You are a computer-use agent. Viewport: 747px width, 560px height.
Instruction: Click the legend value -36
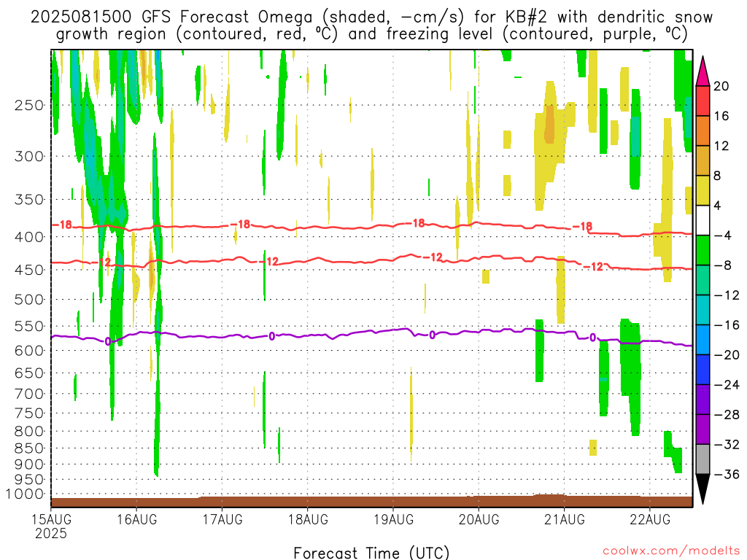727,474
